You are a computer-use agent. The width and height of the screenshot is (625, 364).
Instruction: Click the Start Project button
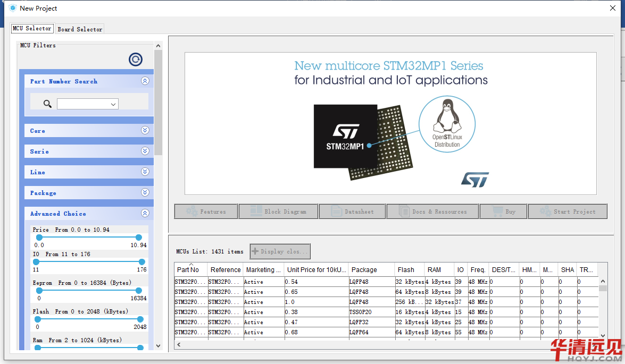568,211
